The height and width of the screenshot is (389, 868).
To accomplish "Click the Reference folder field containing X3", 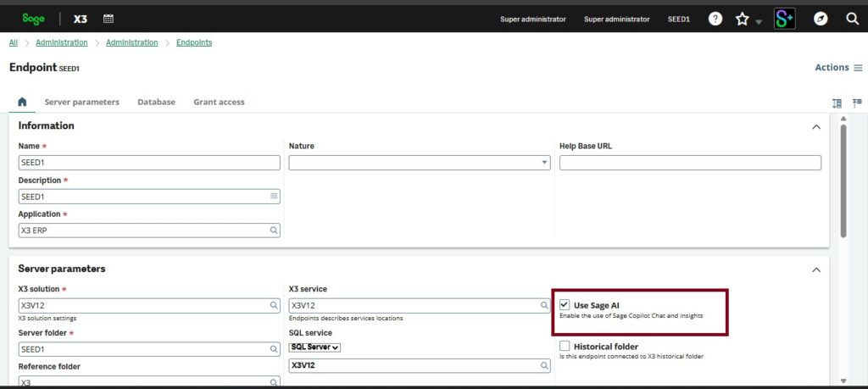I will pyautogui.click(x=149, y=381).
